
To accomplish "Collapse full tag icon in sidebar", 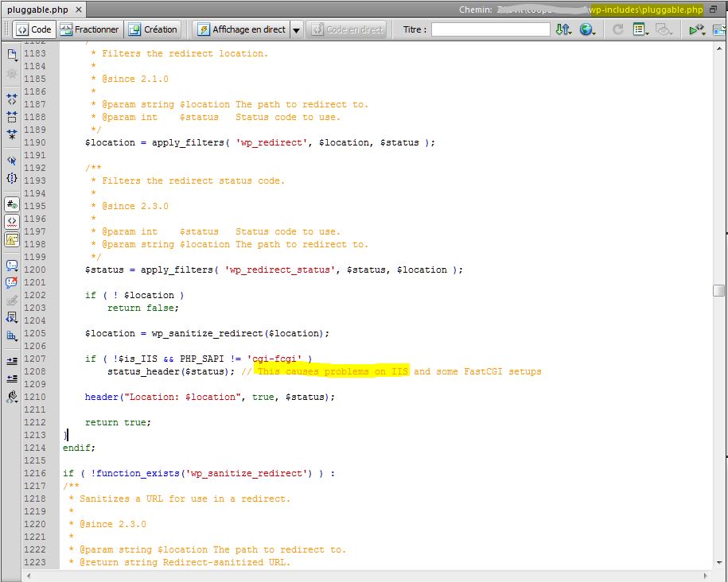I will pyautogui.click(x=12, y=99).
